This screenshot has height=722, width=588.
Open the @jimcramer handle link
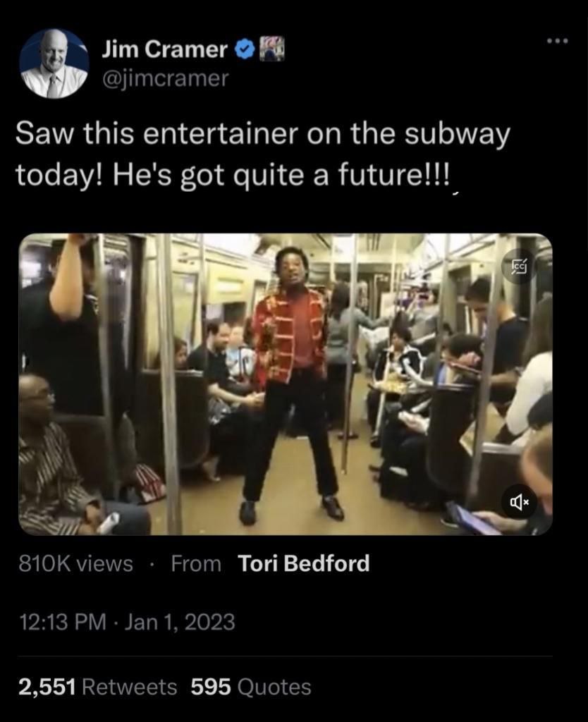pyautogui.click(x=165, y=78)
